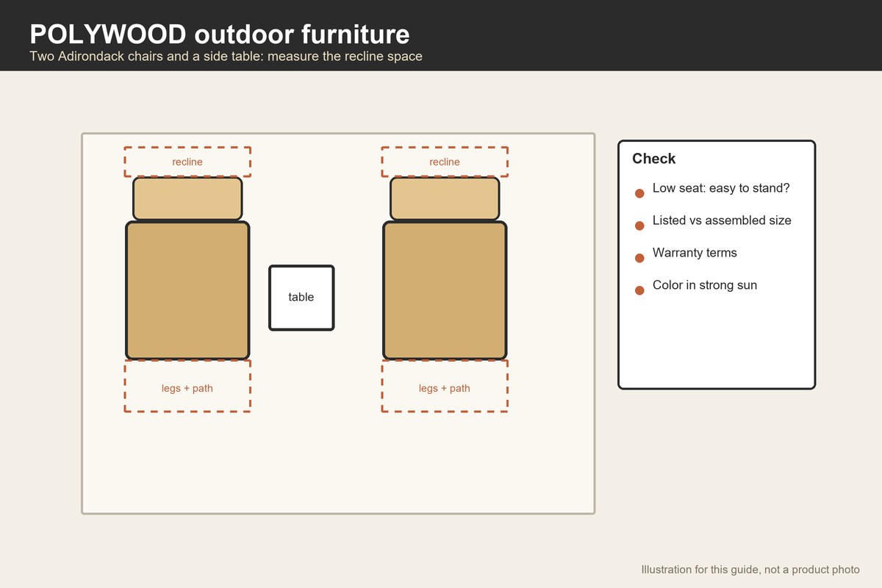The width and height of the screenshot is (882, 588).
Task: Click the 'POLYWOOD outdoor furniture' title
Action: [x=220, y=35]
